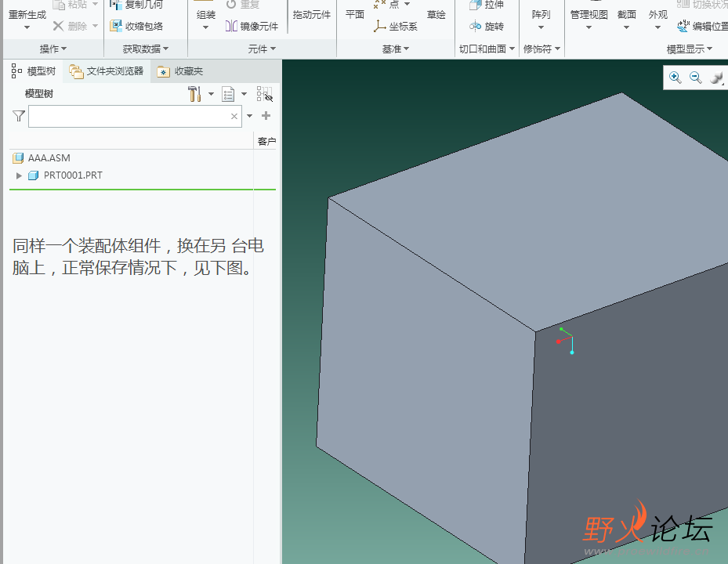Expand the Datum (基准) group menu
Screen dimensions: 728x564
point(396,49)
